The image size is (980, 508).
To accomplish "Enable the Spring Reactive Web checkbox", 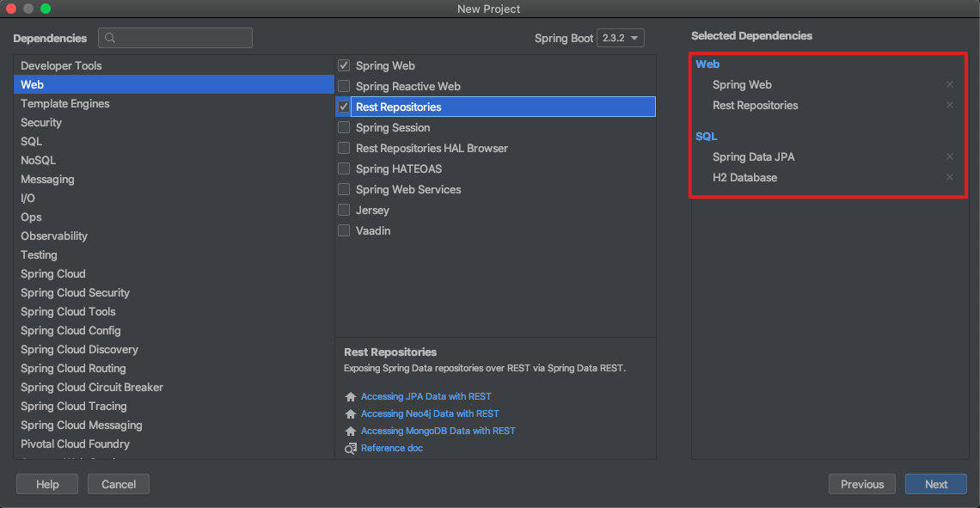I will [345, 87].
